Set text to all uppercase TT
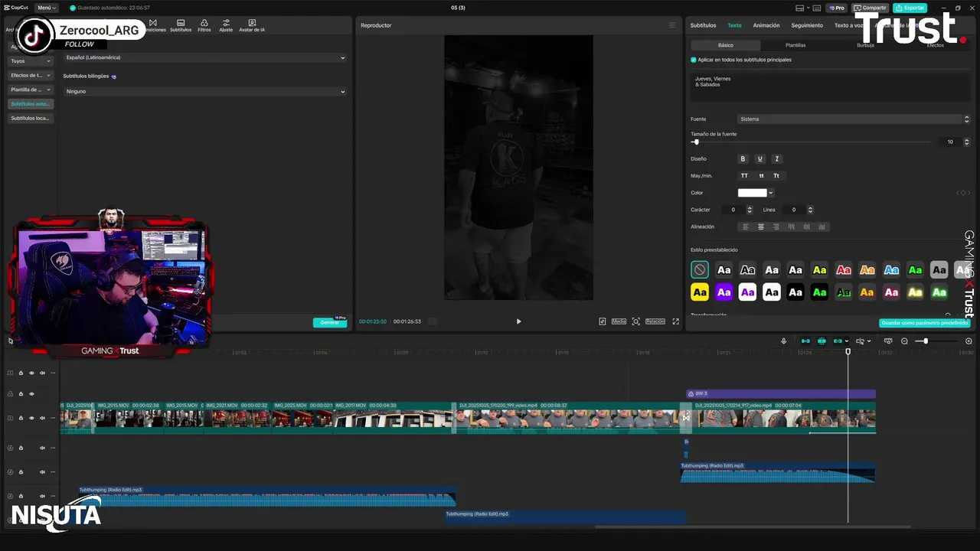980x551 pixels. pyautogui.click(x=744, y=176)
